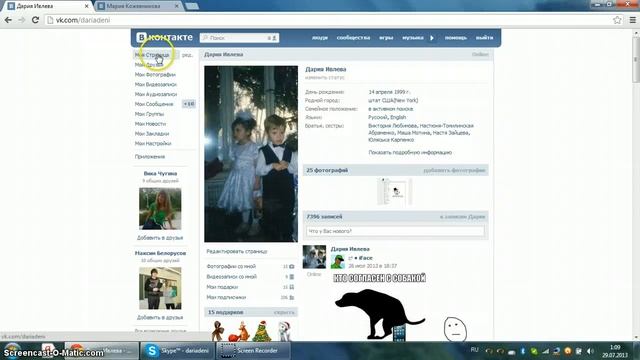
Task: Click the camera icon next to Фотографии со мной
Action: pos(291,267)
